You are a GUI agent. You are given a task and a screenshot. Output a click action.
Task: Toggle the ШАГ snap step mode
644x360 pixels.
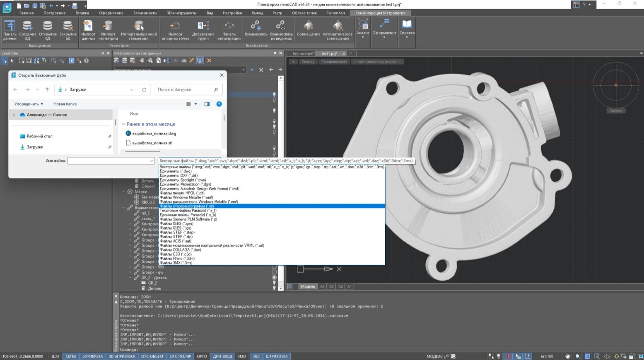click(55, 356)
